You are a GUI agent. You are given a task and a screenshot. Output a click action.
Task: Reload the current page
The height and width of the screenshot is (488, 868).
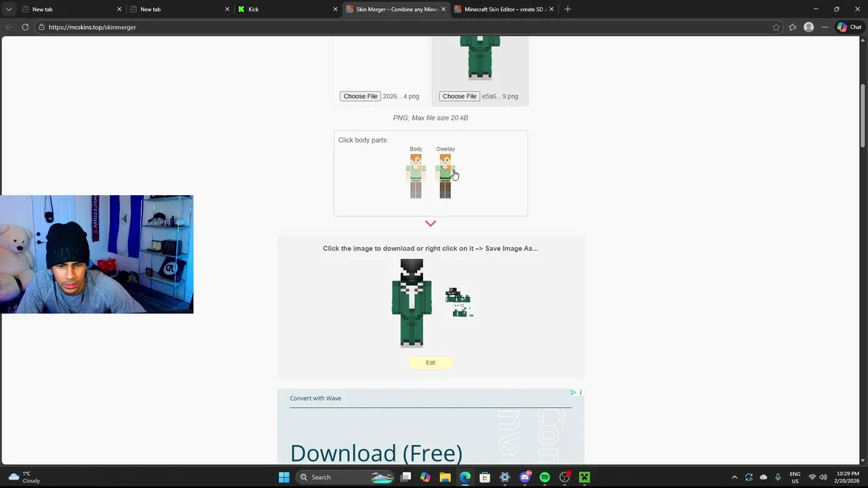tap(25, 27)
